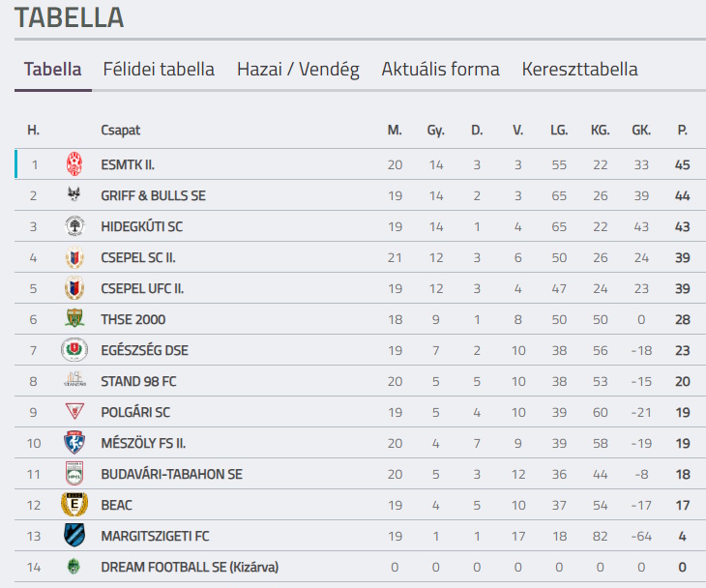Open the Hazai / Vendég tab

(298, 70)
